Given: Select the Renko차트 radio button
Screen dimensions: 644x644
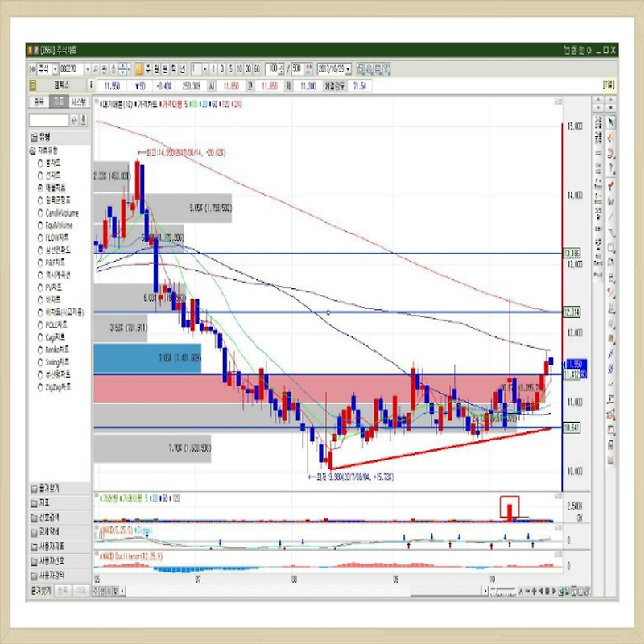Looking at the screenshot, I should (x=40, y=350).
